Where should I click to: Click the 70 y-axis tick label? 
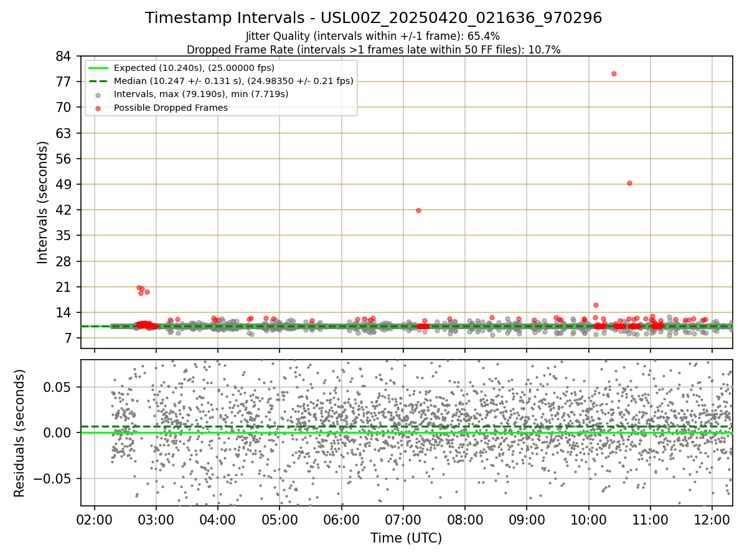(x=64, y=107)
